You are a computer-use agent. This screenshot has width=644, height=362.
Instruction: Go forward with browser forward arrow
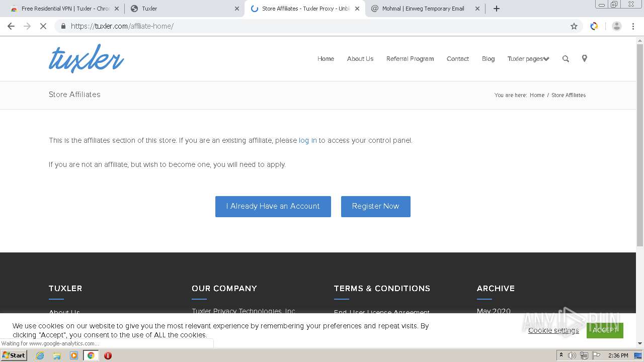pos(27,26)
